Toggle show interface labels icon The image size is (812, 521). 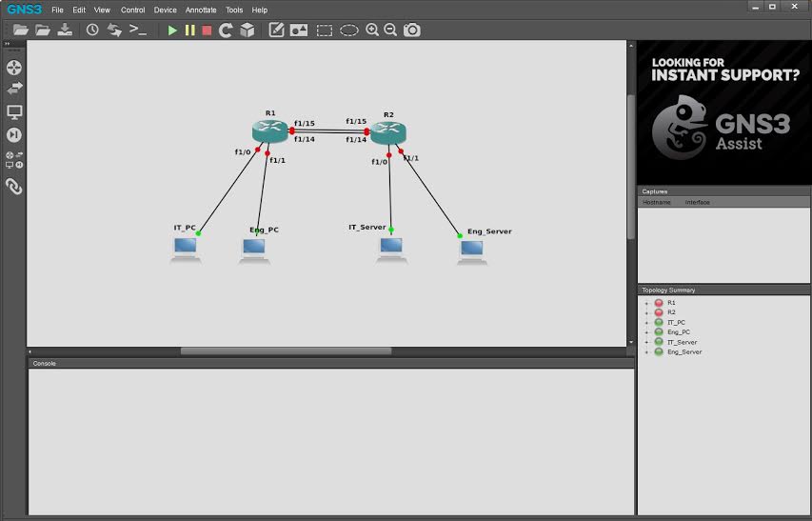point(114,30)
